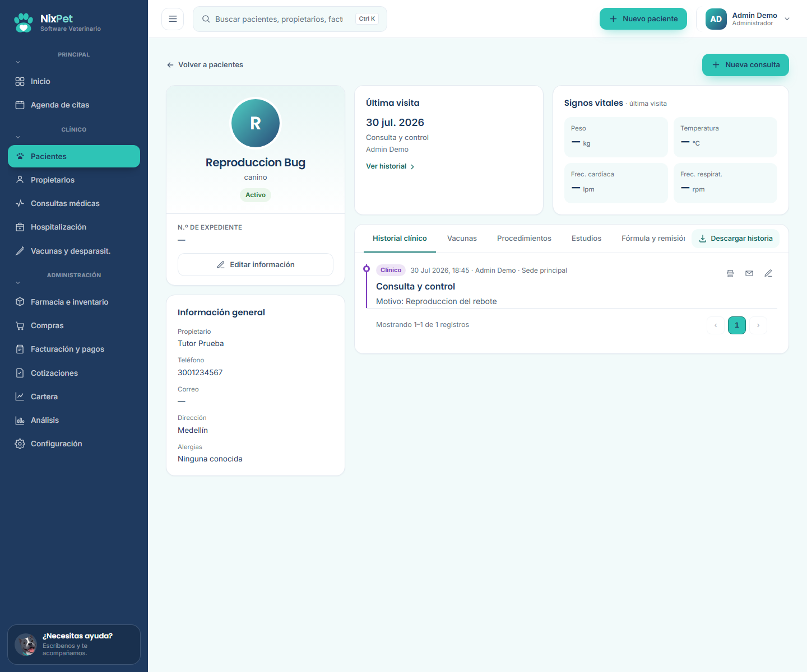Image resolution: width=807 pixels, height=672 pixels.
Task: Switch to the Procedimientos tab
Action: (524, 239)
